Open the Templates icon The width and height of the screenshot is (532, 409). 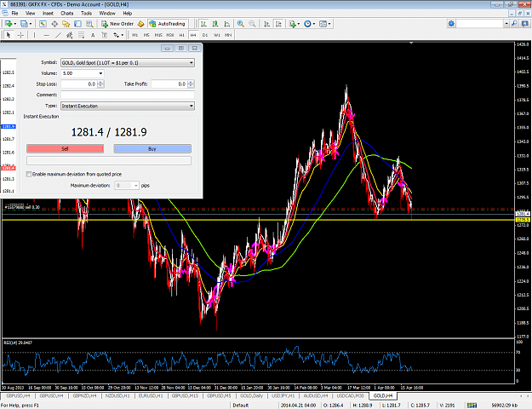(323, 24)
